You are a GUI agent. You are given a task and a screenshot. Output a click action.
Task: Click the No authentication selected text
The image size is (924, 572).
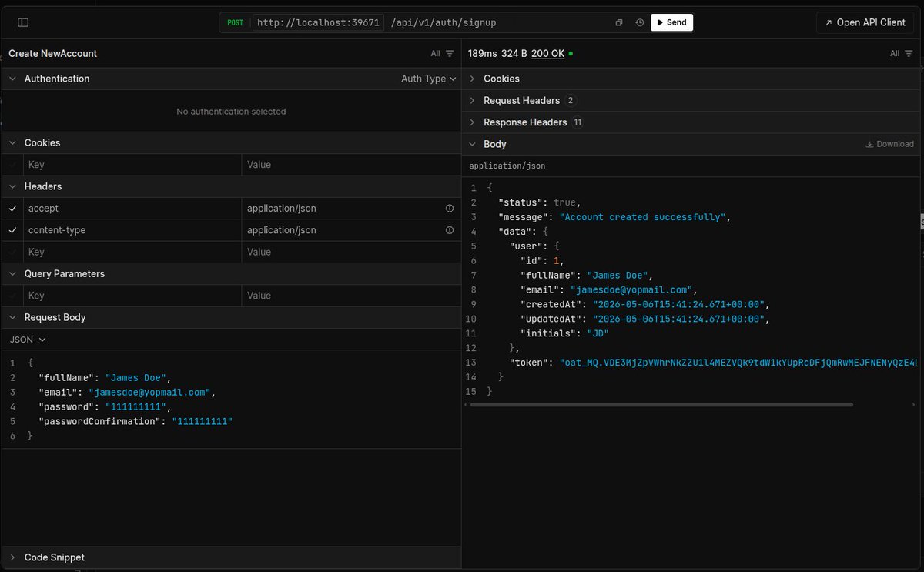(x=231, y=112)
